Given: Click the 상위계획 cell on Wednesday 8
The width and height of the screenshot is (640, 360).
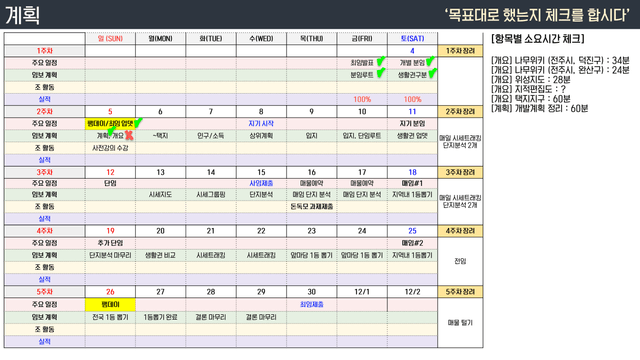Looking at the screenshot, I should pyautogui.click(x=261, y=136).
